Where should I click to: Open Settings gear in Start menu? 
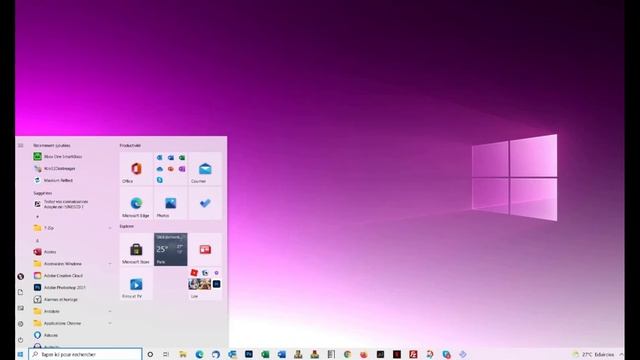(x=21, y=324)
